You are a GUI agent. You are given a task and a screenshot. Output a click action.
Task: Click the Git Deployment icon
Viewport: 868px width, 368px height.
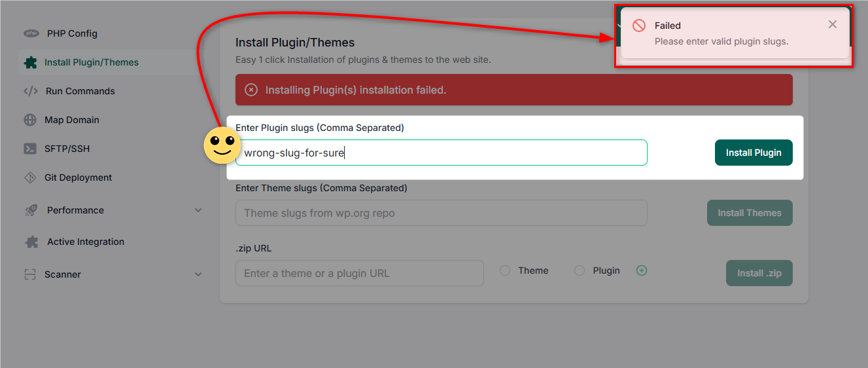30,177
